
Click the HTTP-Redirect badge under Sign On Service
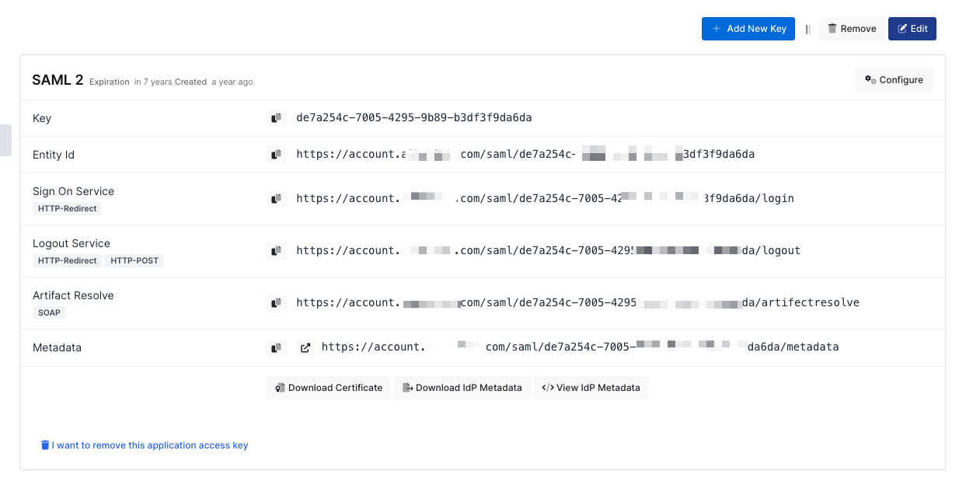coord(67,209)
